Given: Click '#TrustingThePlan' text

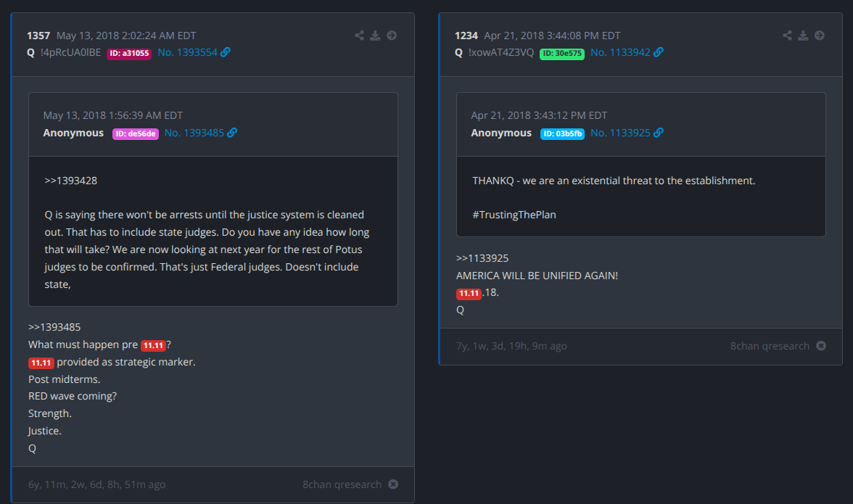Looking at the screenshot, I should [514, 215].
